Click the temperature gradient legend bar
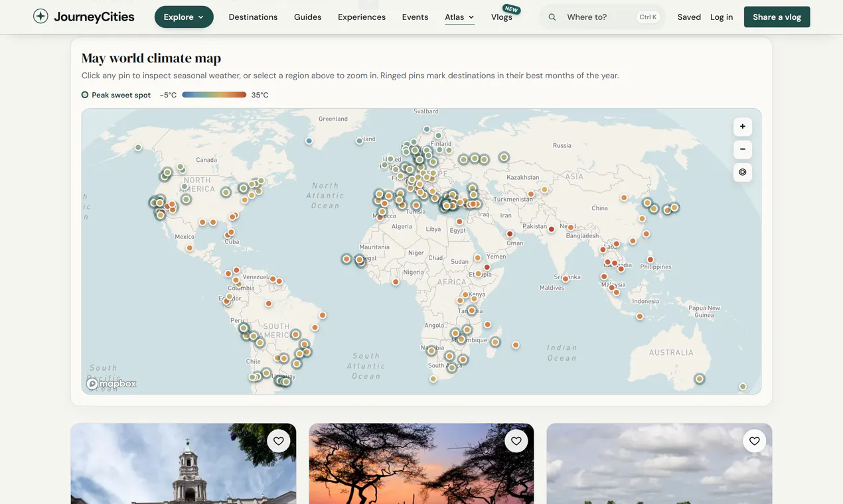The height and width of the screenshot is (504, 843). click(x=214, y=95)
